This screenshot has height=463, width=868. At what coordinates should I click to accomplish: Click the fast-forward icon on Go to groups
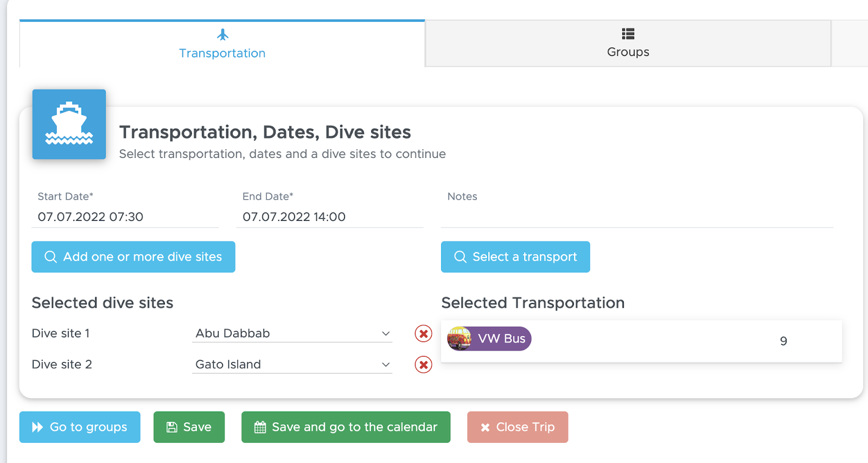tap(37, 427)
